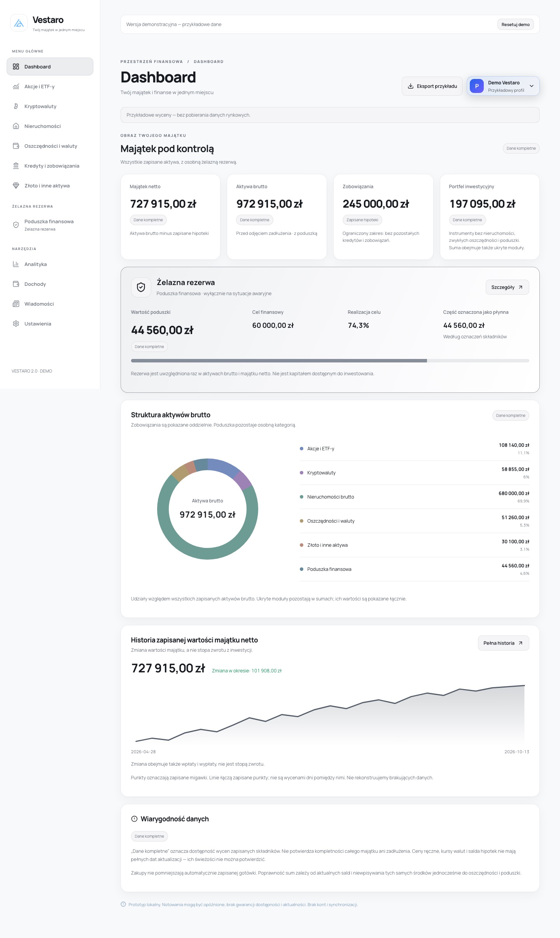Open Oszczędności i waluty menu entry
This screenshot has height=938, width=560.
[50, 146]
